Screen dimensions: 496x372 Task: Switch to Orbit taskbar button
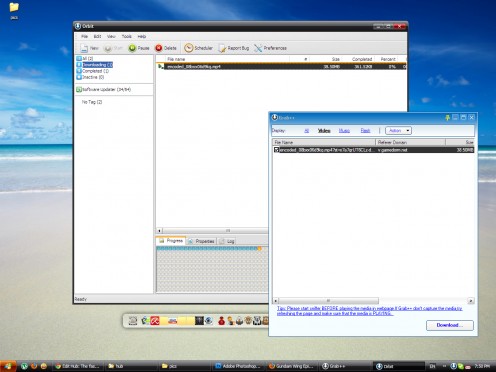399,366
